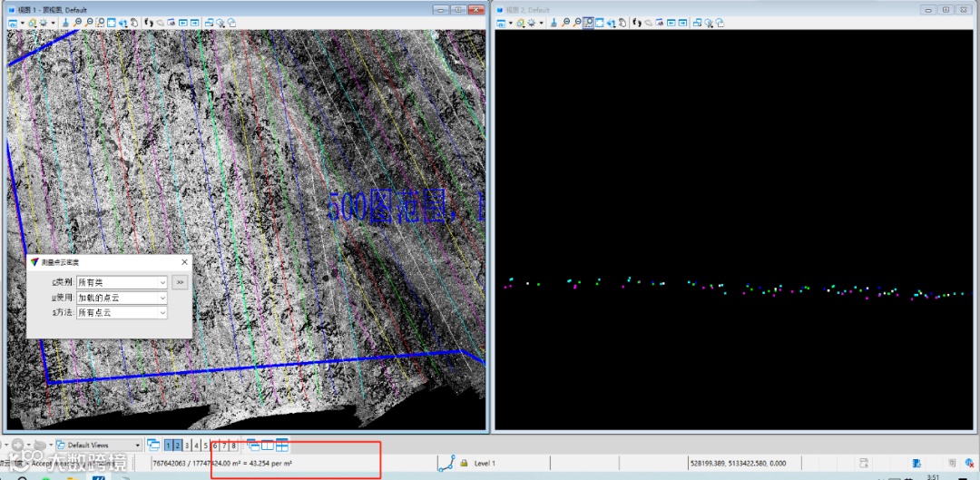
Task: Open View Attributes in View 1 toolbar
Action: [13, 23]
